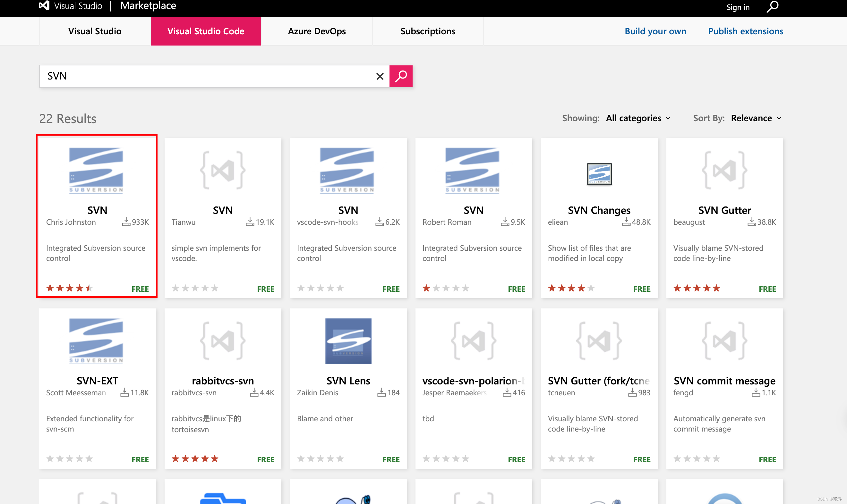The width and height of the screenshot is (847, 504).
Task: Click 'Blame and other' description
Action: tap(325, 418)
